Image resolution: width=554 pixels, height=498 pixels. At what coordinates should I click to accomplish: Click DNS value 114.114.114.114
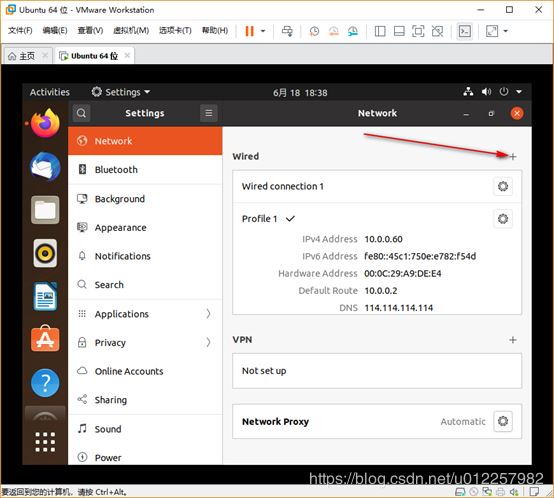[399, 308]
